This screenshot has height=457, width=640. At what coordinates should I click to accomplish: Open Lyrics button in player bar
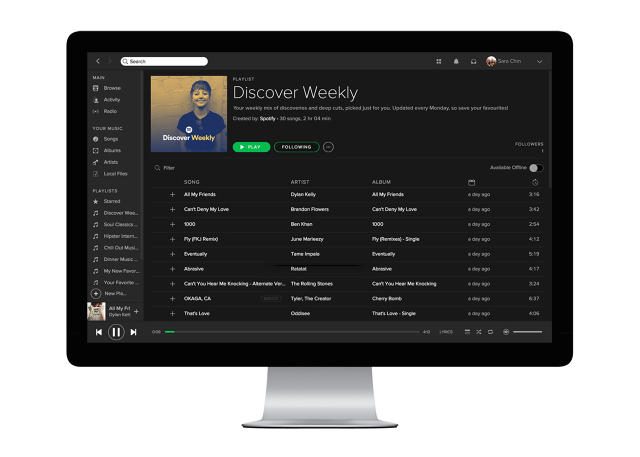[446, 332]
